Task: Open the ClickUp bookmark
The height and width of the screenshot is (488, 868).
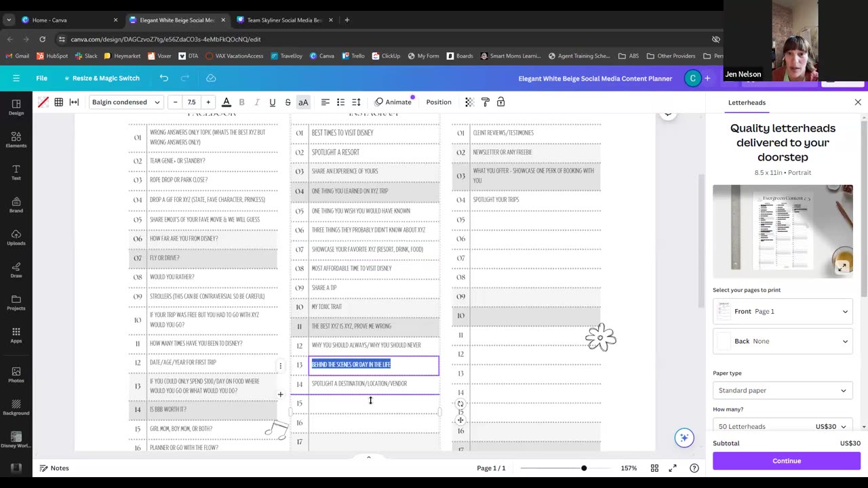Action: [386, 56]
